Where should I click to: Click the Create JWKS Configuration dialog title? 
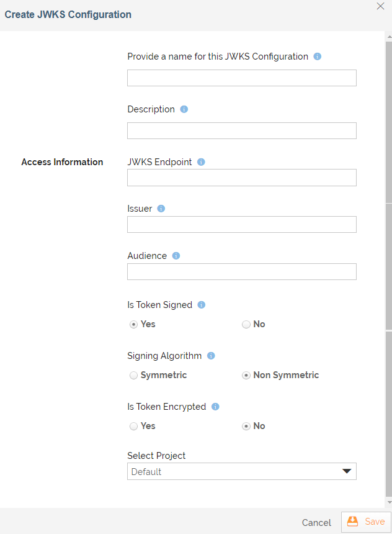[68, 14]
